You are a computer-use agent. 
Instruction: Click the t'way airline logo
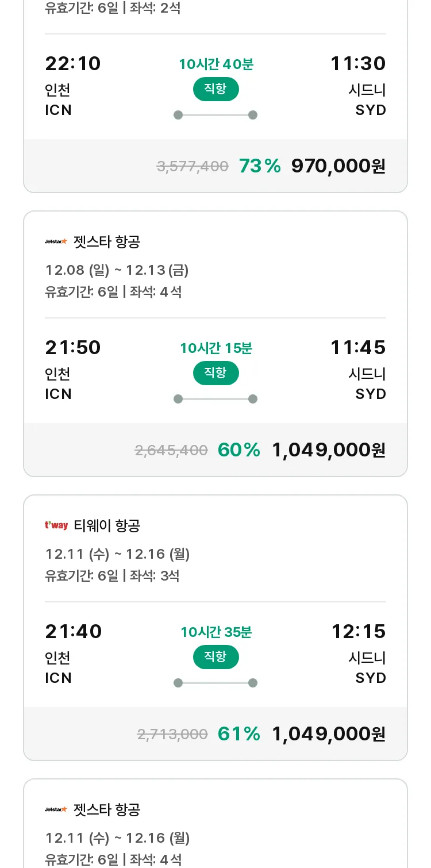pos(56,525)
